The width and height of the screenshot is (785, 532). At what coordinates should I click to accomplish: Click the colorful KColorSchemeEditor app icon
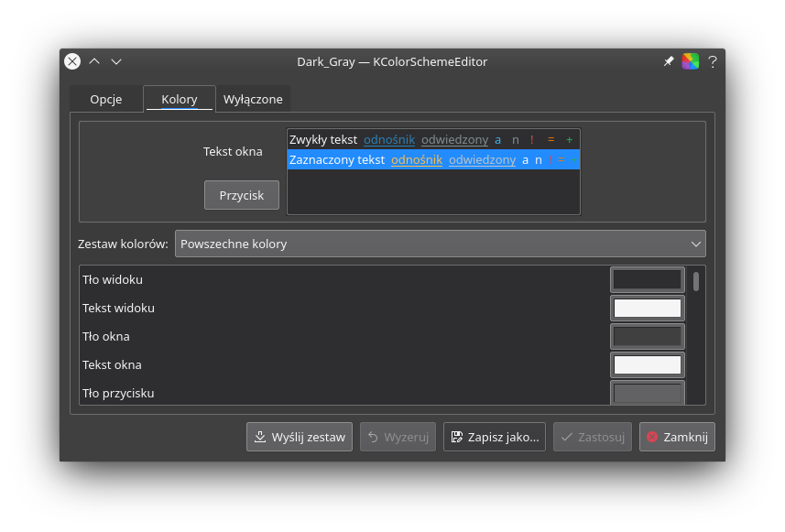[x=691, y=61]
